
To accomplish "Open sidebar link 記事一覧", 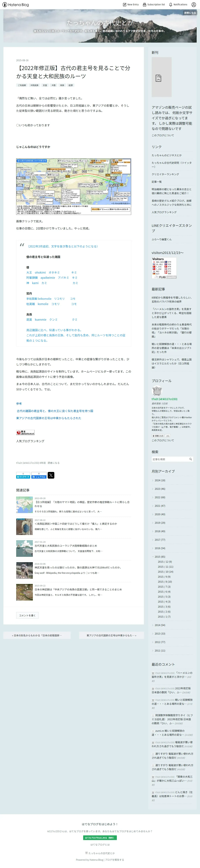I will [156, 182].
